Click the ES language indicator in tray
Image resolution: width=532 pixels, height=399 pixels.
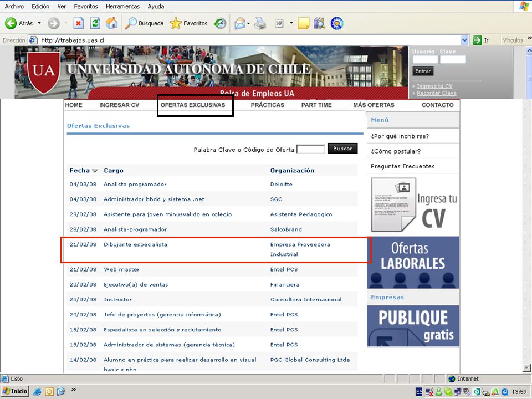pyautogui.click(x=419, y=392)
